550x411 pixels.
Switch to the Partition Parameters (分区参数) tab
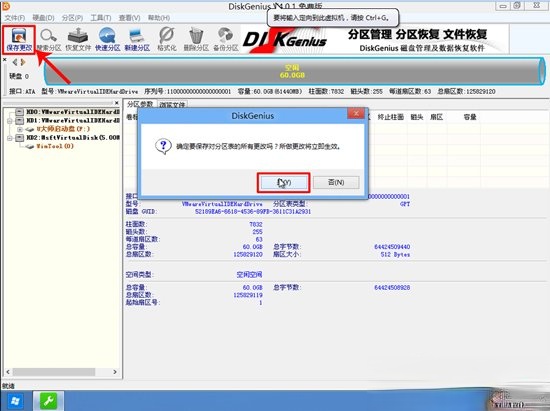click(x=140, y=104)
